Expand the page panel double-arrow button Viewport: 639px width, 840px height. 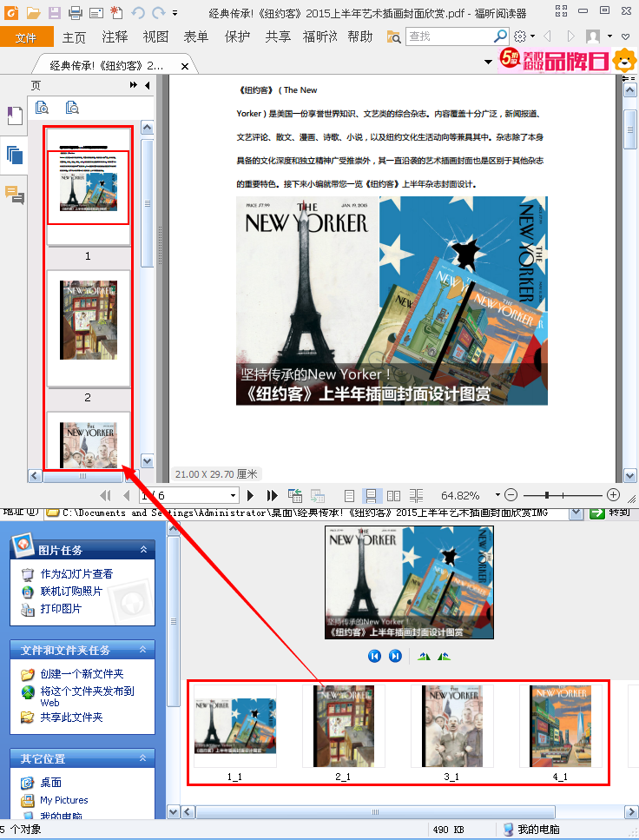coord(134,84)
